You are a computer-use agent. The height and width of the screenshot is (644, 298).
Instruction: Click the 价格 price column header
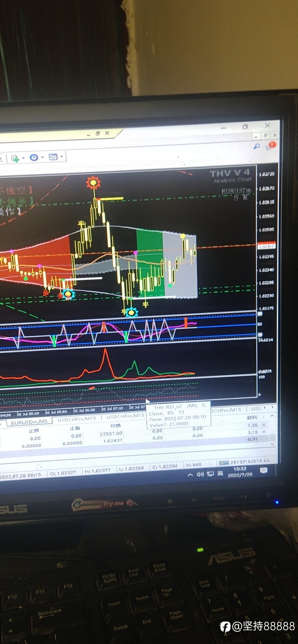point(116,426)
